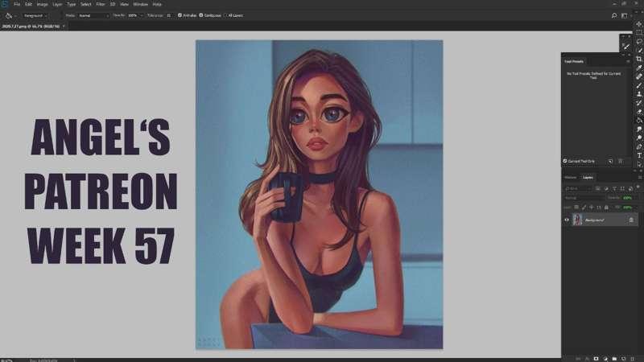Create a new group folder icon

(614, 359)
